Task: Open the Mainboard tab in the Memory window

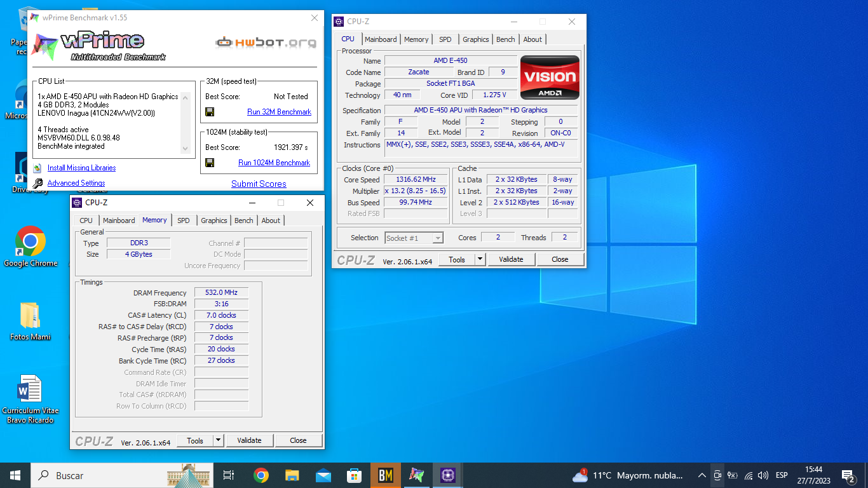Action: (x=119, y=220)
